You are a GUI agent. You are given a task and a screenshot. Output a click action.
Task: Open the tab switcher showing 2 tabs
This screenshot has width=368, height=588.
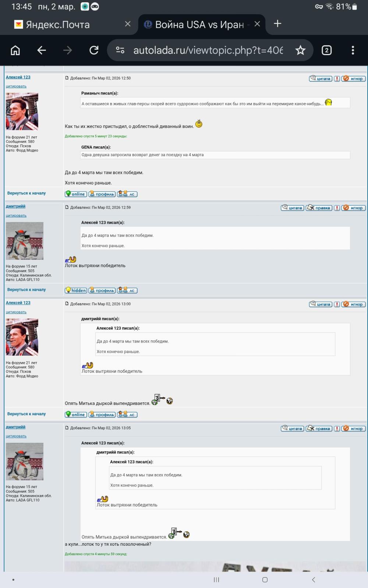(326, 50)
